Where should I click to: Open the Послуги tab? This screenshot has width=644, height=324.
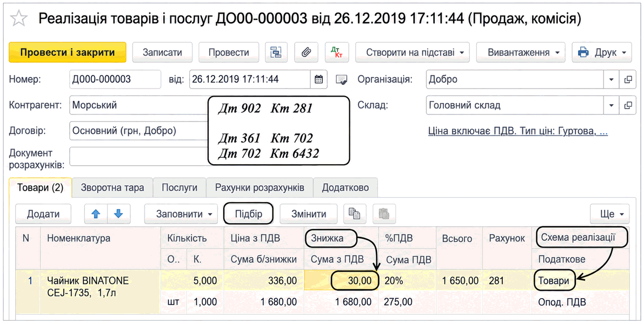(x=180, y=188)
